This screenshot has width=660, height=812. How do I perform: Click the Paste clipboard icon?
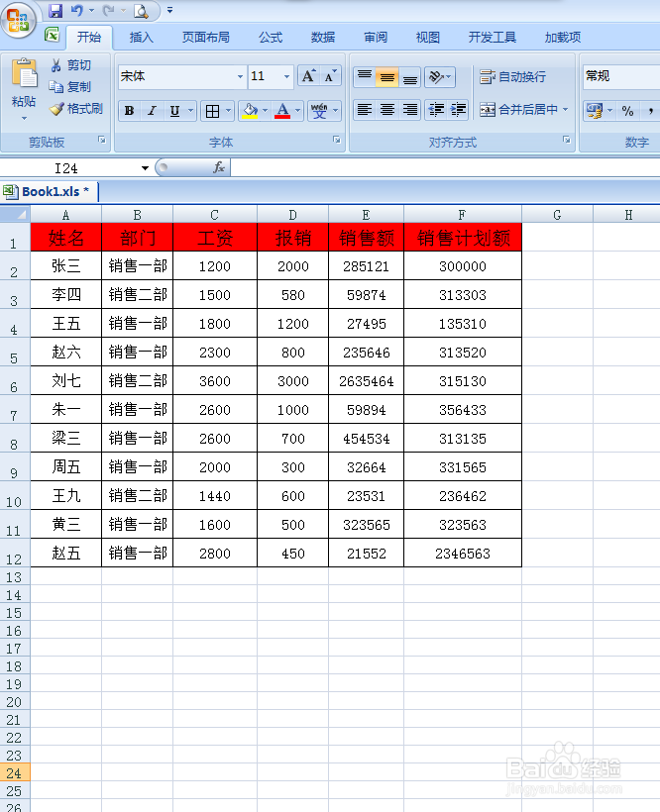coord(25,74)
